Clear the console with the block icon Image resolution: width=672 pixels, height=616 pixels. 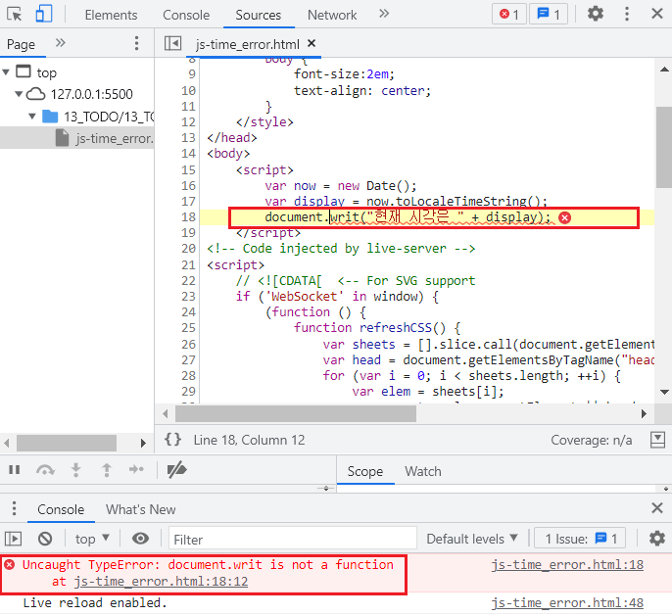(45, 539)
